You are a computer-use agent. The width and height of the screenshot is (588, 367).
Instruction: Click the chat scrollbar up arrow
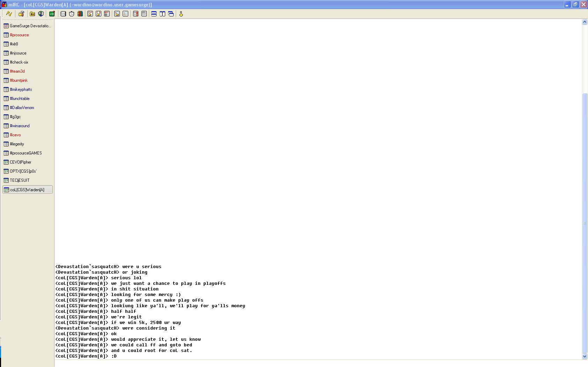click(585, 22)
